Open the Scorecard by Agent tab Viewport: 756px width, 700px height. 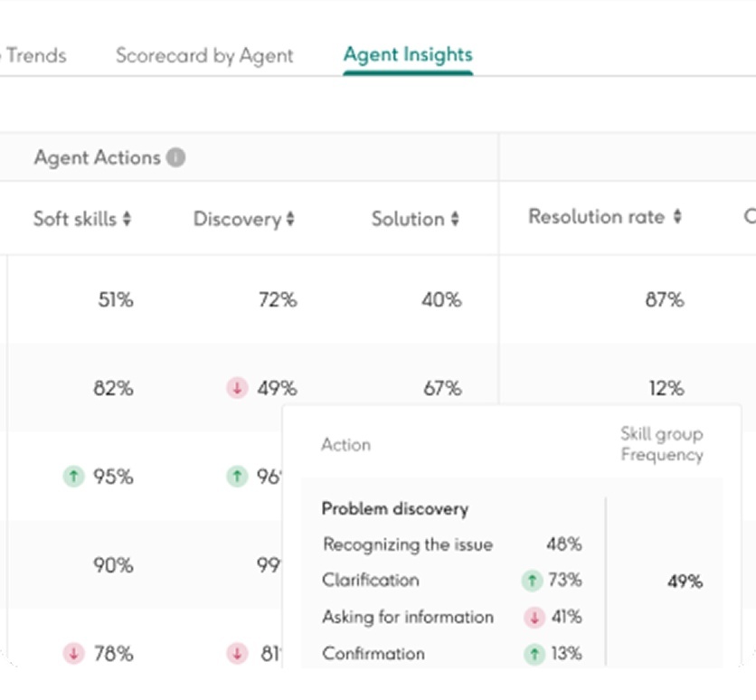point(204,55)
